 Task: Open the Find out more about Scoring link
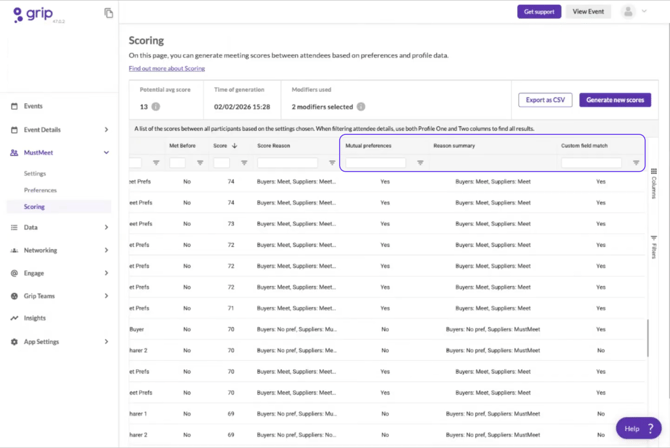(x=167, y=69)
